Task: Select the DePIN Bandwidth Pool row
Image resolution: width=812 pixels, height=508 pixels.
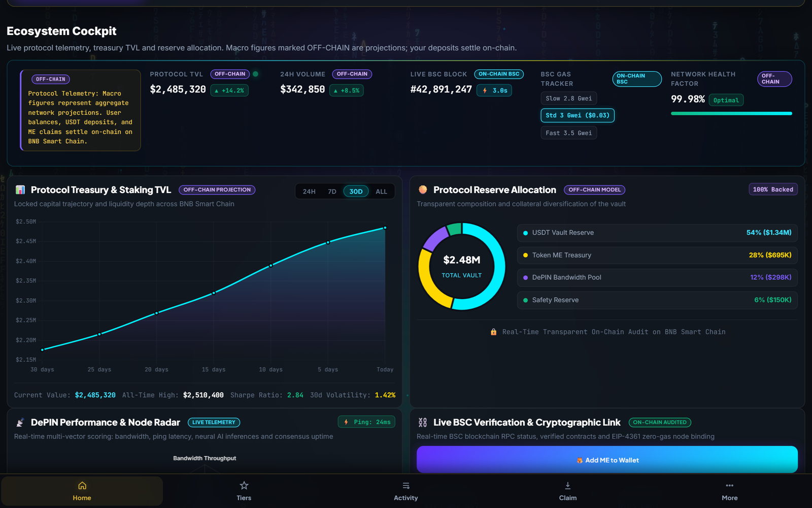Action: tap(657, 277)
